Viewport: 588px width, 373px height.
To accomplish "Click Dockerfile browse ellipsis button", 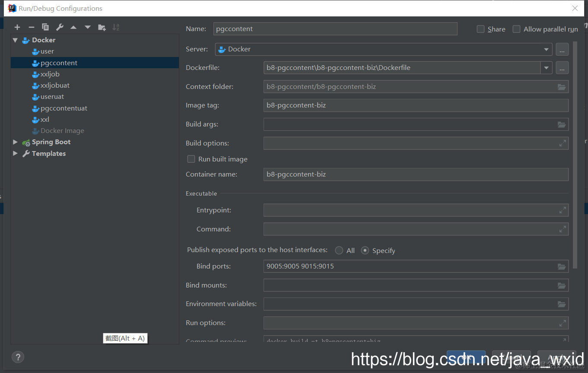I will tap(562, 68).
